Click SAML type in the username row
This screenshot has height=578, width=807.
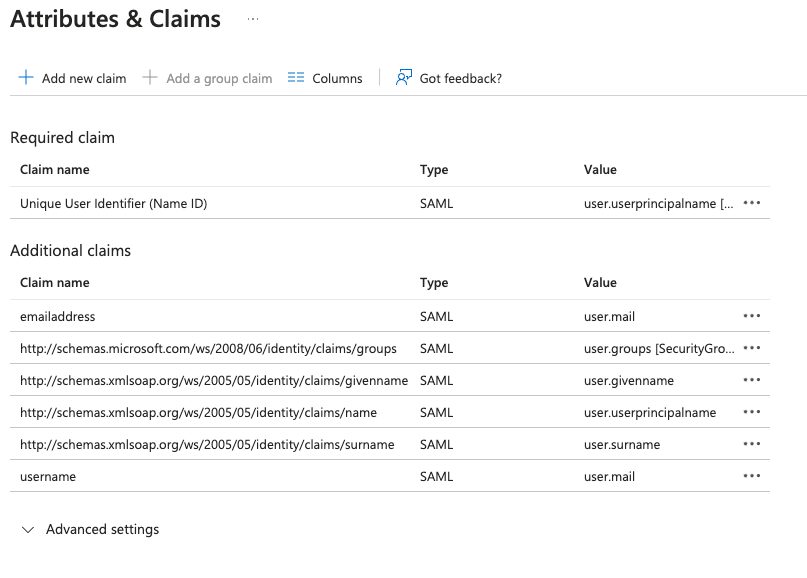(436, 477)
